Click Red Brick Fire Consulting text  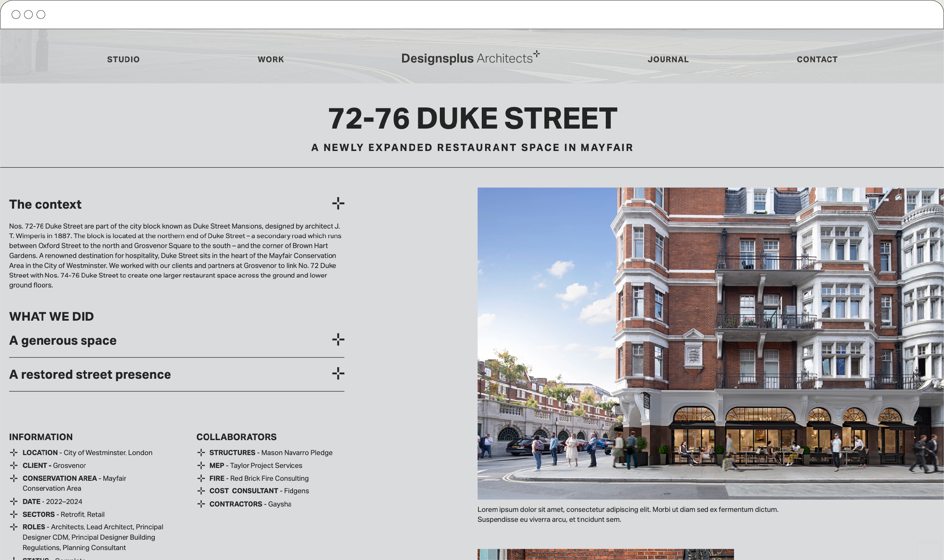click(x=269, y=478)
